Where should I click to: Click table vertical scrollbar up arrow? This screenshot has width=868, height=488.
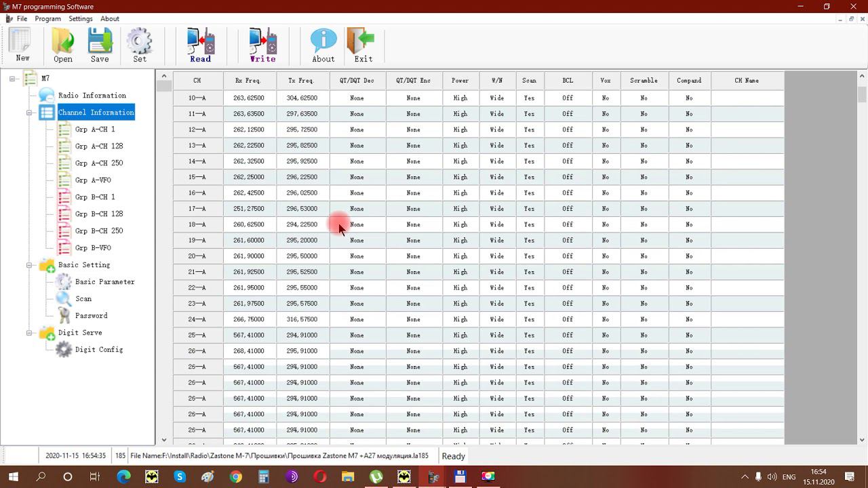[x=862, y=76]
